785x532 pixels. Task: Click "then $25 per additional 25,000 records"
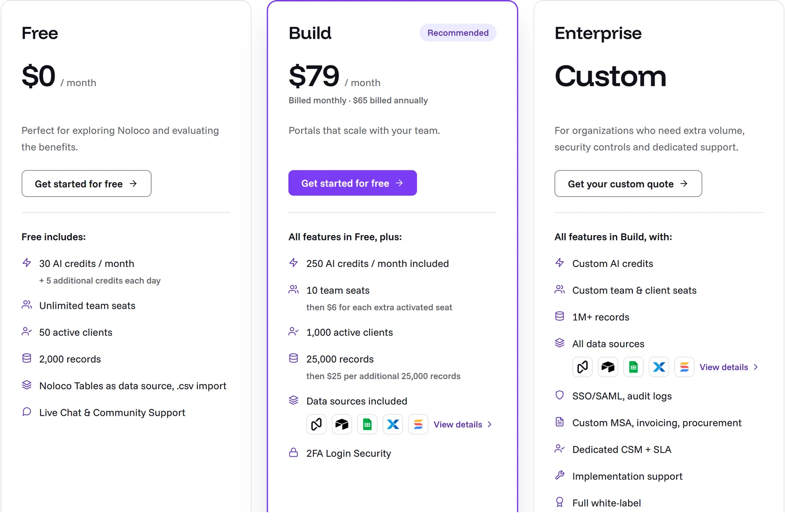point(383,376)
